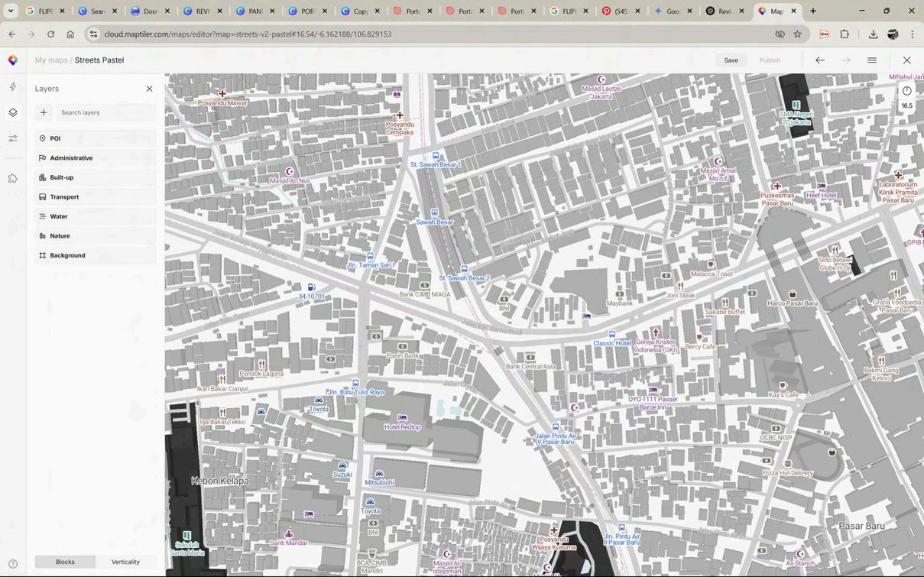Switch to the Pinterest browser tab

pos(621,11)
